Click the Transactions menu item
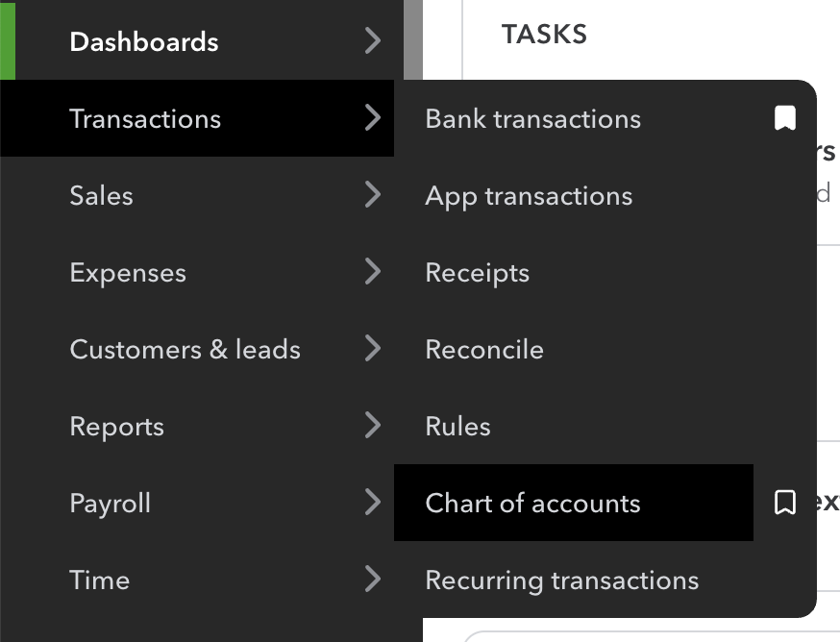Image resolution: width=840 pixels, height=642 pixels. tap(145, 118)
